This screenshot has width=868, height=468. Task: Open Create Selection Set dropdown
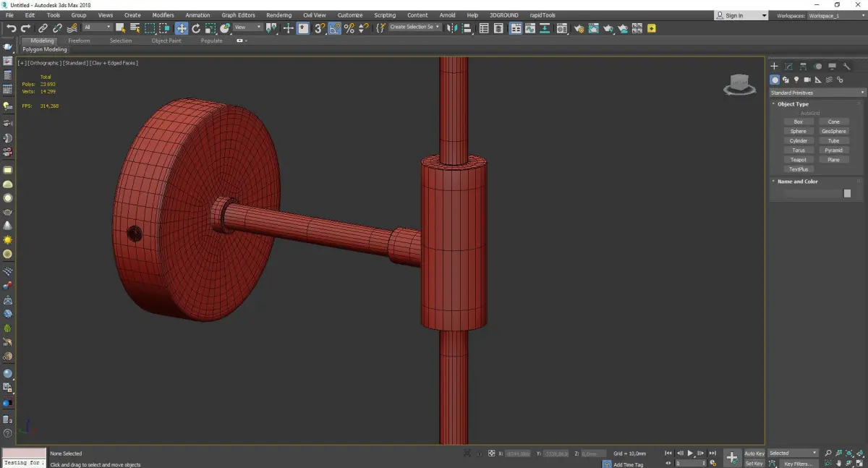pyautogui.click(x=414, y=27)
